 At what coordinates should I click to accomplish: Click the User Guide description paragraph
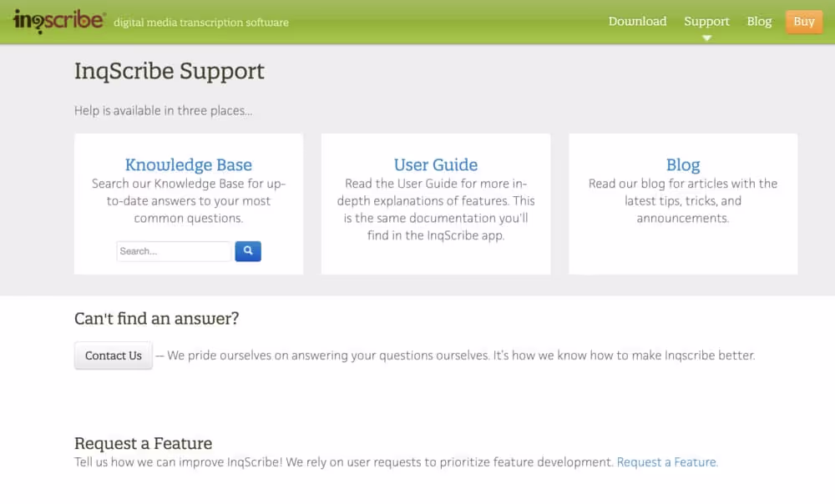(x=436, y=209)
